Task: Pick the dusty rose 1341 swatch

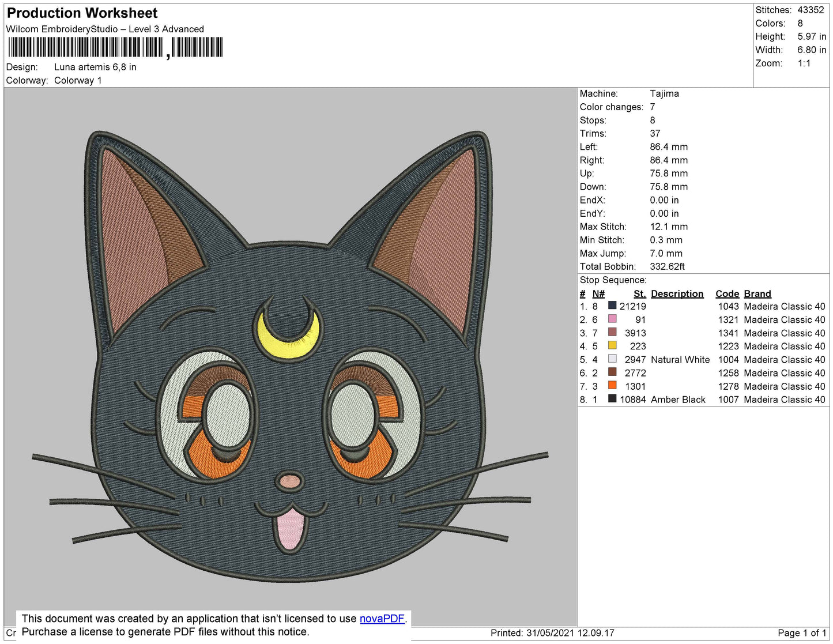Action: [612, 332]
